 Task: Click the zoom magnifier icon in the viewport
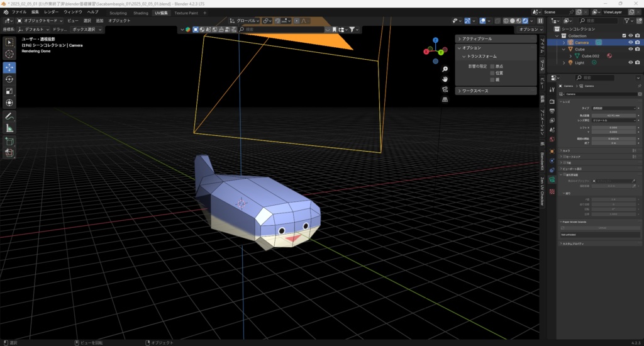tap(445, 69)
